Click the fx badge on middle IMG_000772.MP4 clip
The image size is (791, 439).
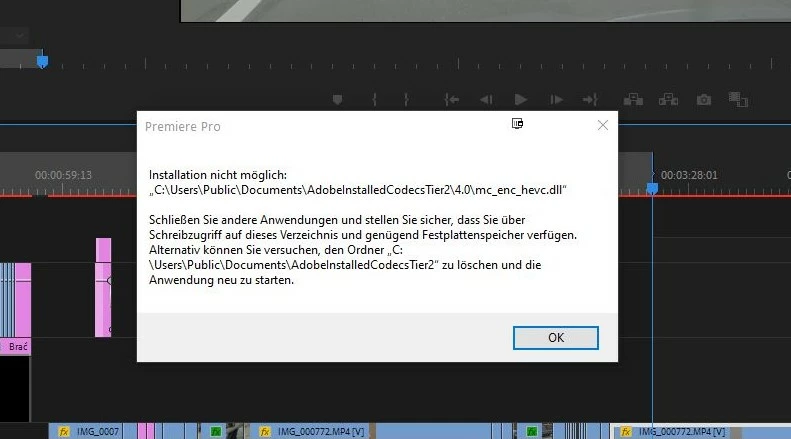pos(265,432)
